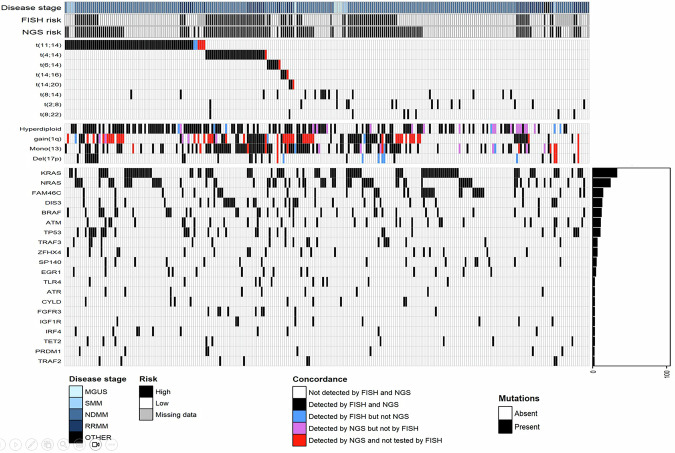
Task: Click the KRAS row label
Action: click(51, 173)
